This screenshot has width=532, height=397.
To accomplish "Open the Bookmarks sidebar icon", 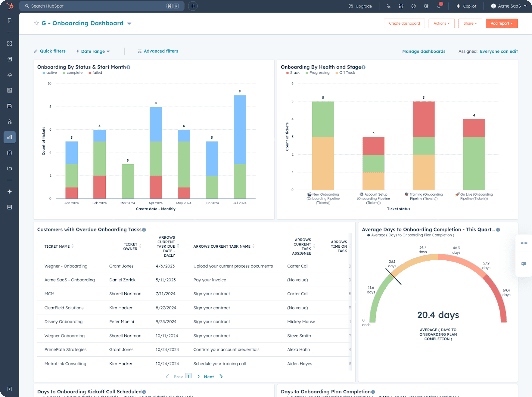I will click(10, 21).
